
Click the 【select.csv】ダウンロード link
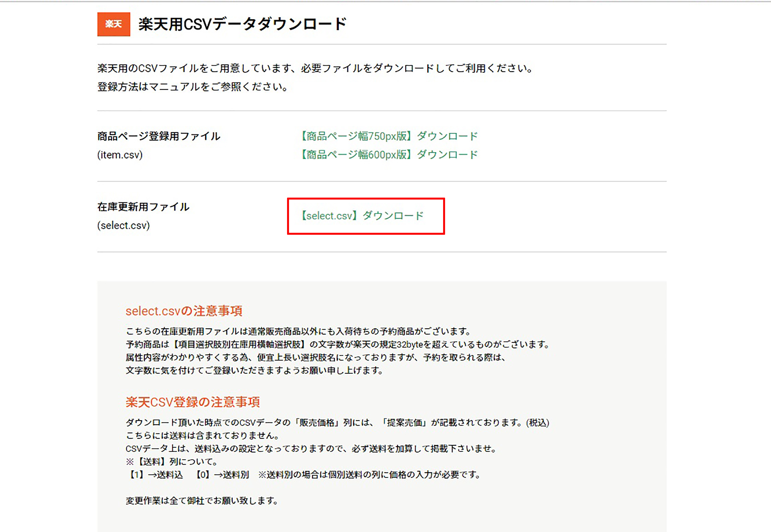(x=362, y=216)
